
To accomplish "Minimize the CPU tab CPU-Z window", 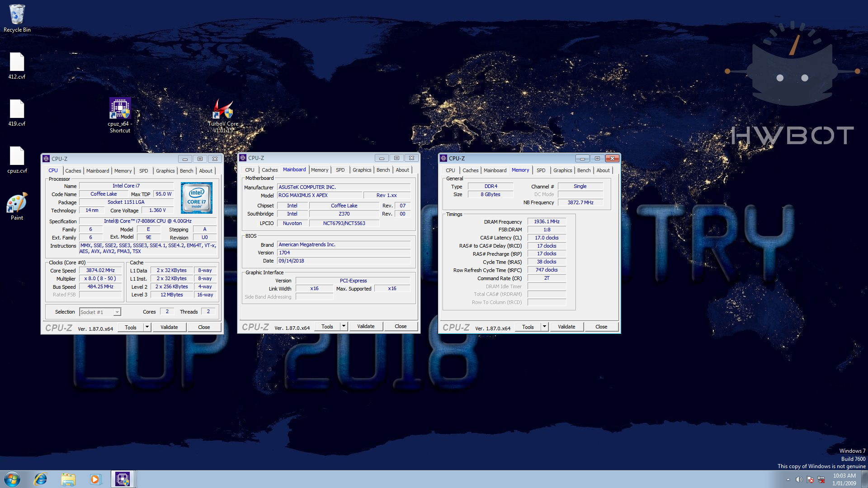I will [x=185, y=159].
